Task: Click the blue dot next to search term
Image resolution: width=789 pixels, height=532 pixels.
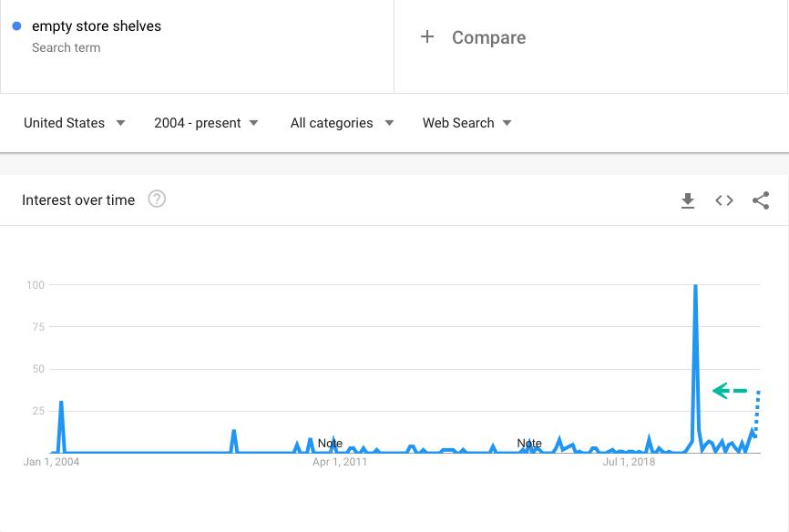Action: pos(17,26)
